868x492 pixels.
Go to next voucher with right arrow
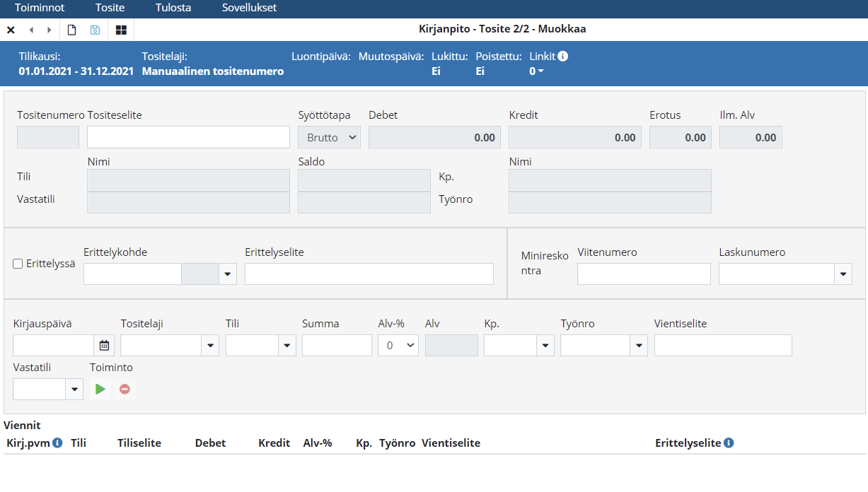(x=49, y=30)
